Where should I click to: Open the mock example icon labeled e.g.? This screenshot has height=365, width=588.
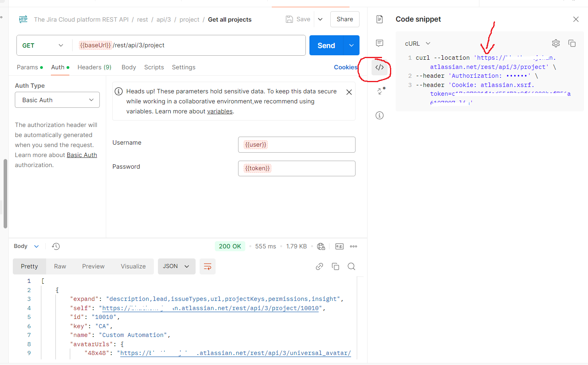[x=339, y=246]
